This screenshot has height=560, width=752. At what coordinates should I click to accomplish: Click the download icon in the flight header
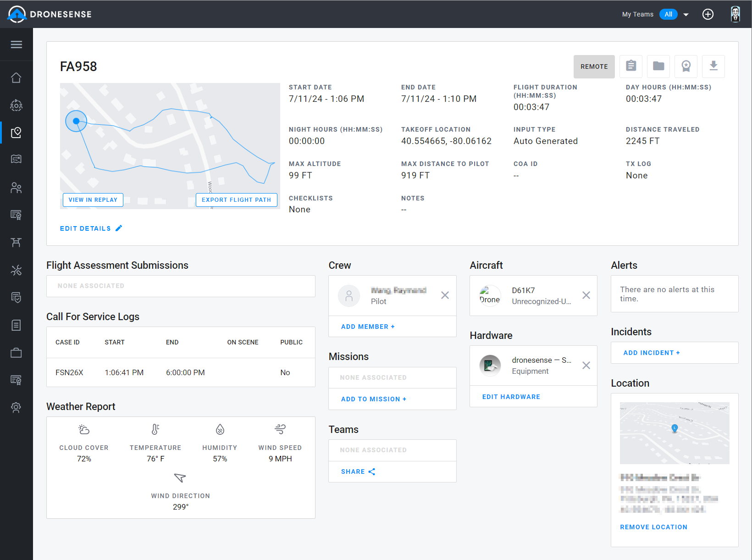coord(713,67)
